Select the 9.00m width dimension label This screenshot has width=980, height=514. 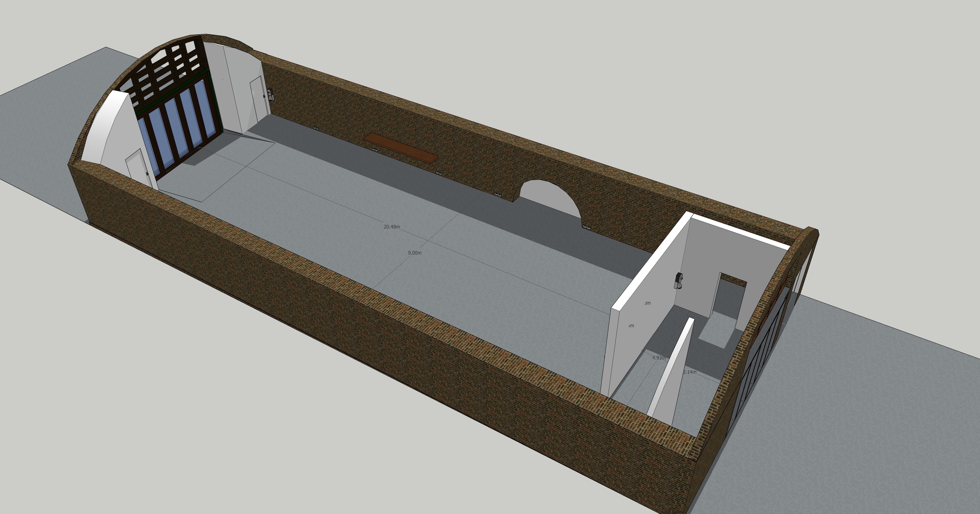(x=415, y=253)
